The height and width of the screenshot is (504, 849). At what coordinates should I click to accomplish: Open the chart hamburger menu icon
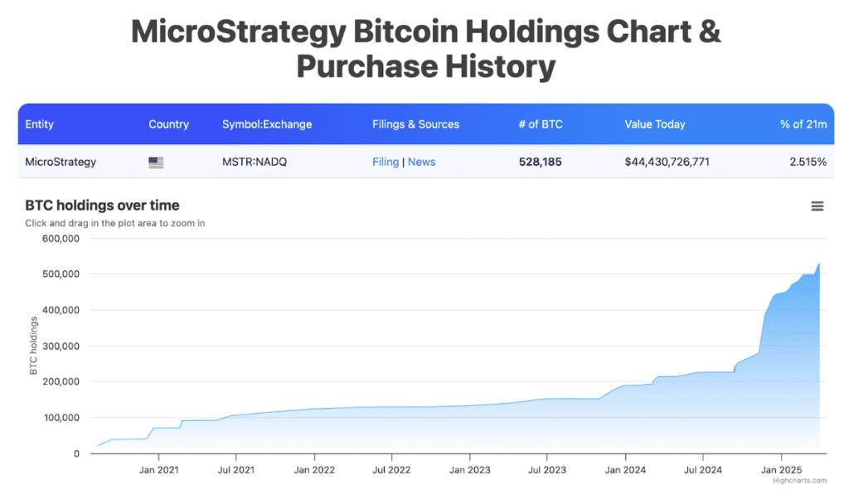point(817,206)
